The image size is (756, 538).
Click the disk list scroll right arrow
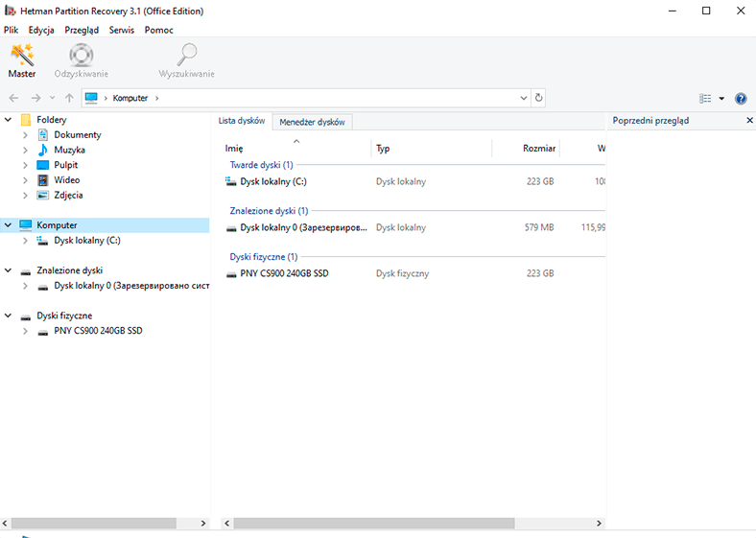[x=599, y=523]
